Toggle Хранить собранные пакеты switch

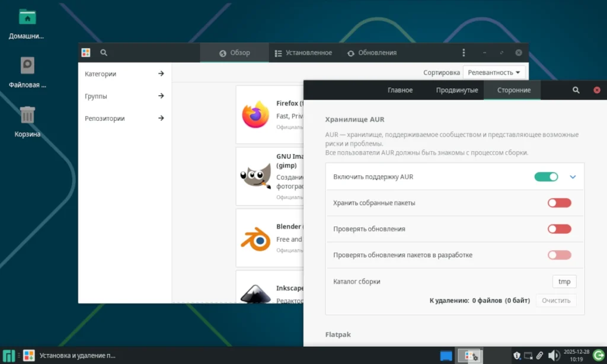pyautogui.click(x=560, y=203)
